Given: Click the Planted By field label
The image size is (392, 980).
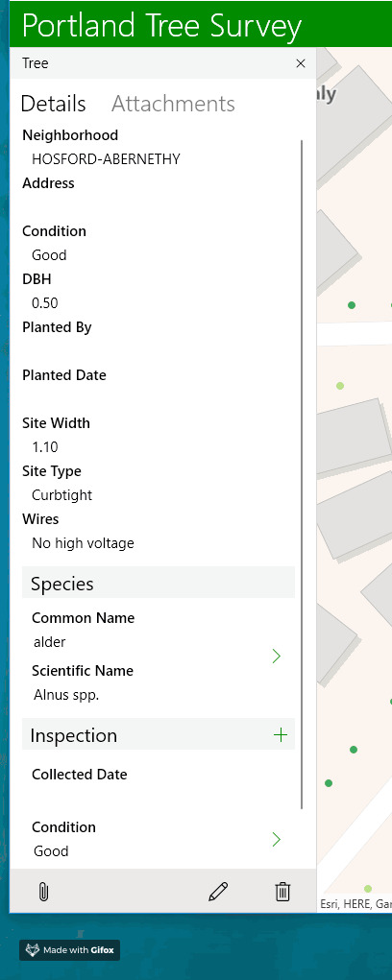Looking at the screenshot, I should [x=57, y=327].
